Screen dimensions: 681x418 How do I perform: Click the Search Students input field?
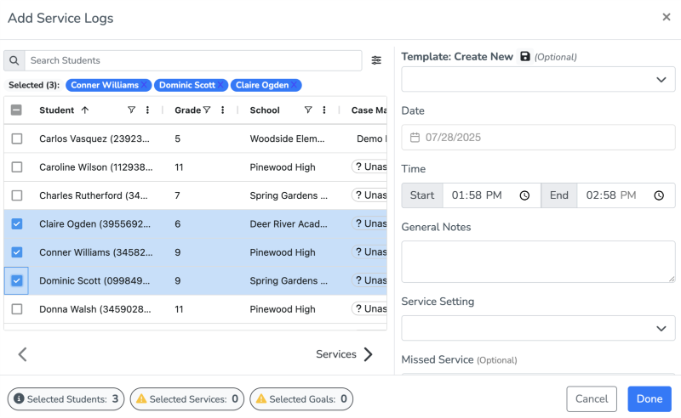coord(193,60)
